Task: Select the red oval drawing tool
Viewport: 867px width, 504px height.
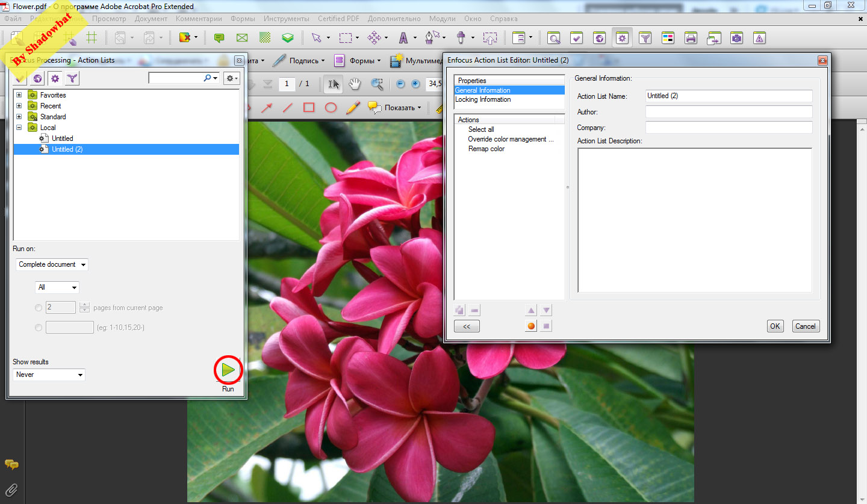Action: click(x=331, y=108)
